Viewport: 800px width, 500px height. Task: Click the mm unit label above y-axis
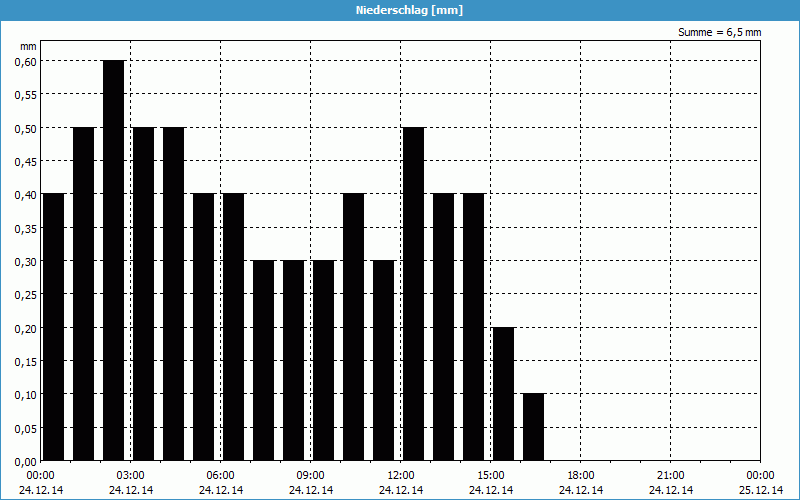click(28, 46)
